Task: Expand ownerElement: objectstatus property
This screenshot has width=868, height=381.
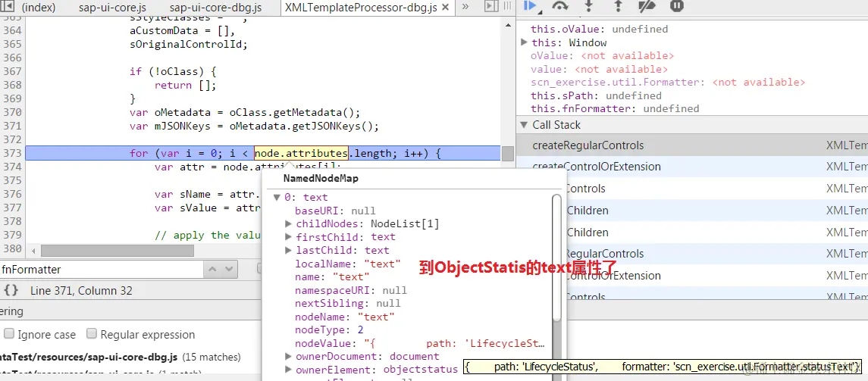Action: point(288,370)
